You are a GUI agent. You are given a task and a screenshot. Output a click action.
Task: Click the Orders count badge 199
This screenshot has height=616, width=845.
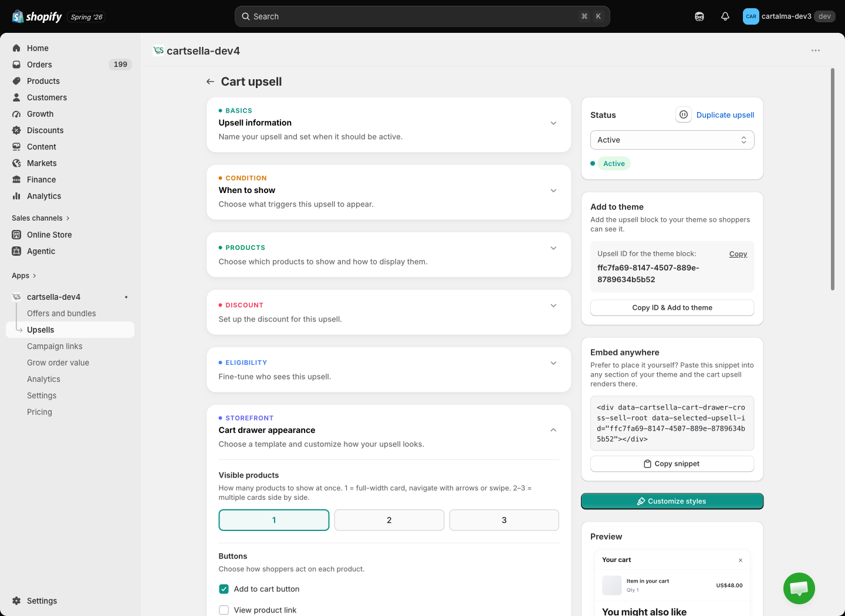click(x=120, y=65)
